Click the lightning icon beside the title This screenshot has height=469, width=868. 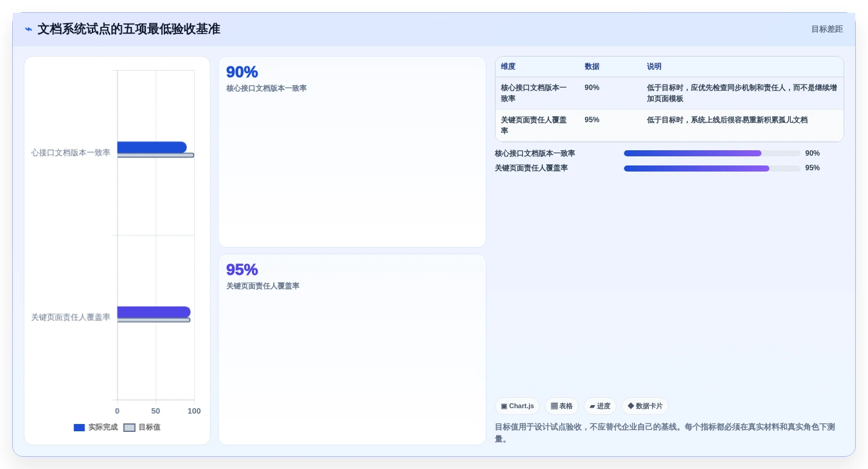click(x=29, y=29)
